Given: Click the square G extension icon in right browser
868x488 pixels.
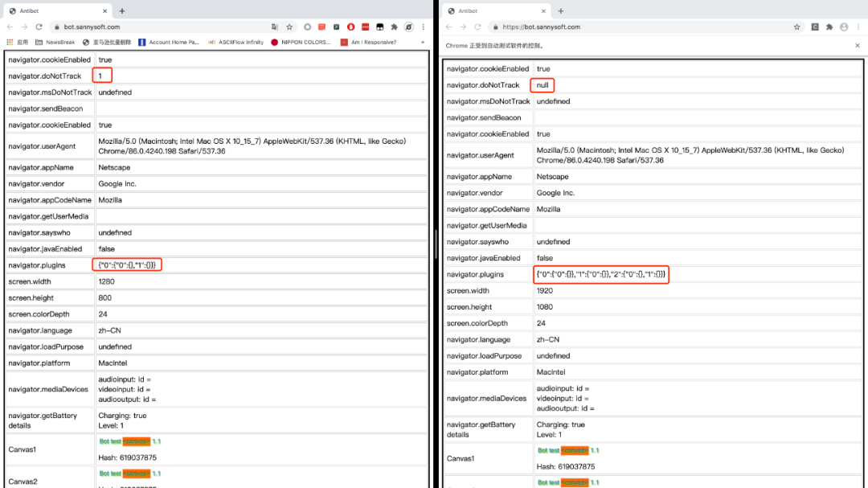Looking at the screenshot, I should pos(815,27).
